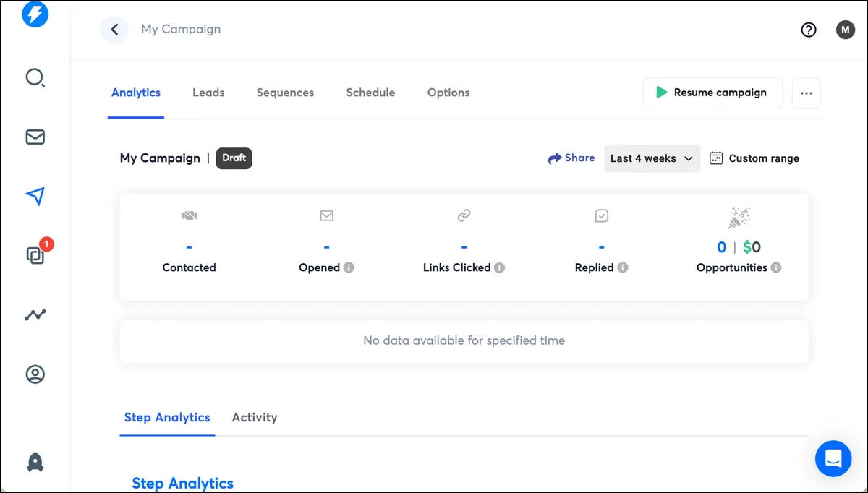Go back using the left chevron
The width and height of the screenshot is (868, 493).
point(114,30)
